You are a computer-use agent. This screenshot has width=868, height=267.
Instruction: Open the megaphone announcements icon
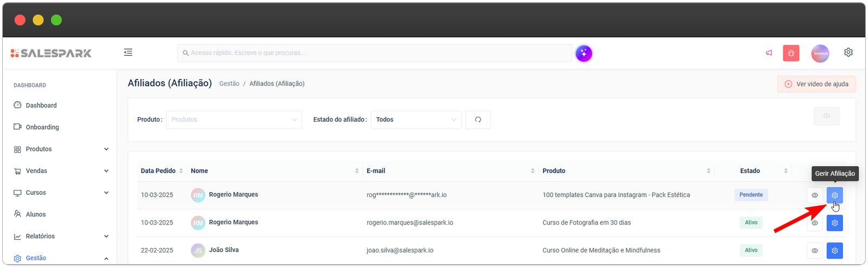tap(769, 53)
